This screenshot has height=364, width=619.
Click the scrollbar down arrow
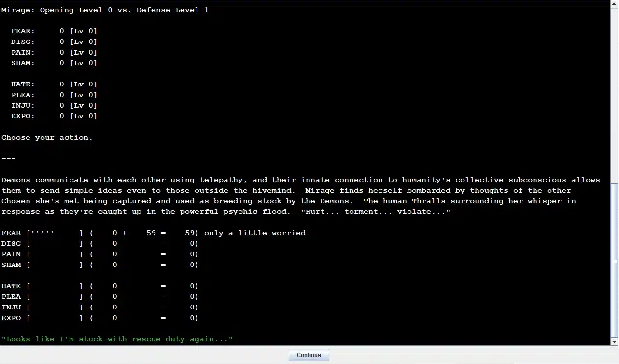tap(615, 341)
